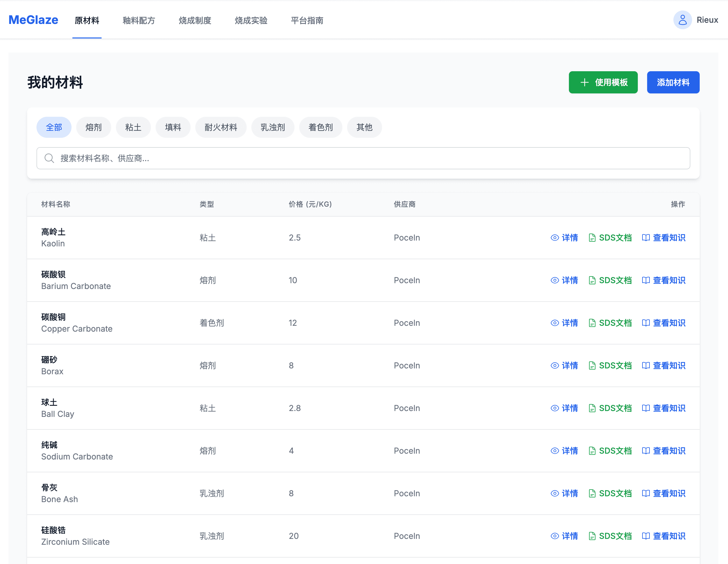
Task: Click the 材料名称 column header
Action: (56, 204)
